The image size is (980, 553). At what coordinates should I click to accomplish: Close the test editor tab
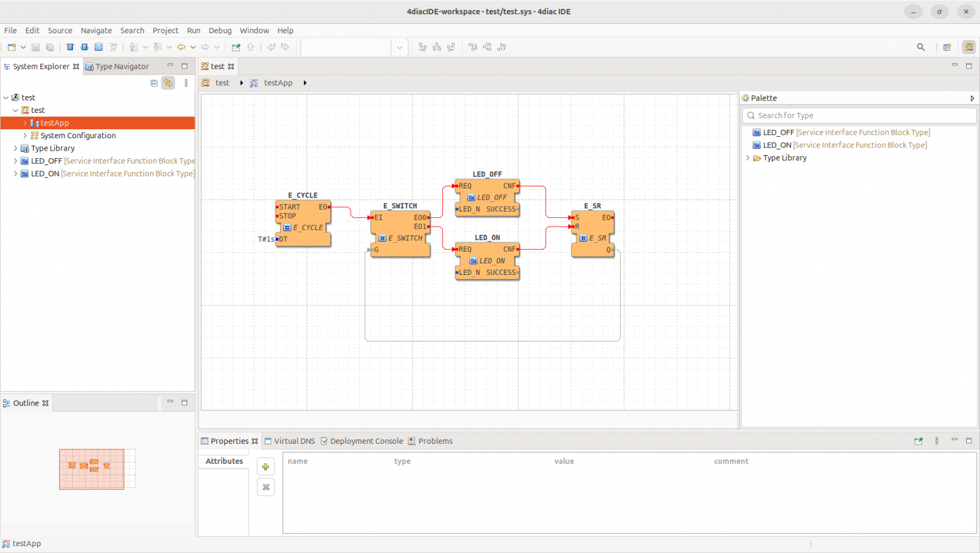(x=231, y=67)
